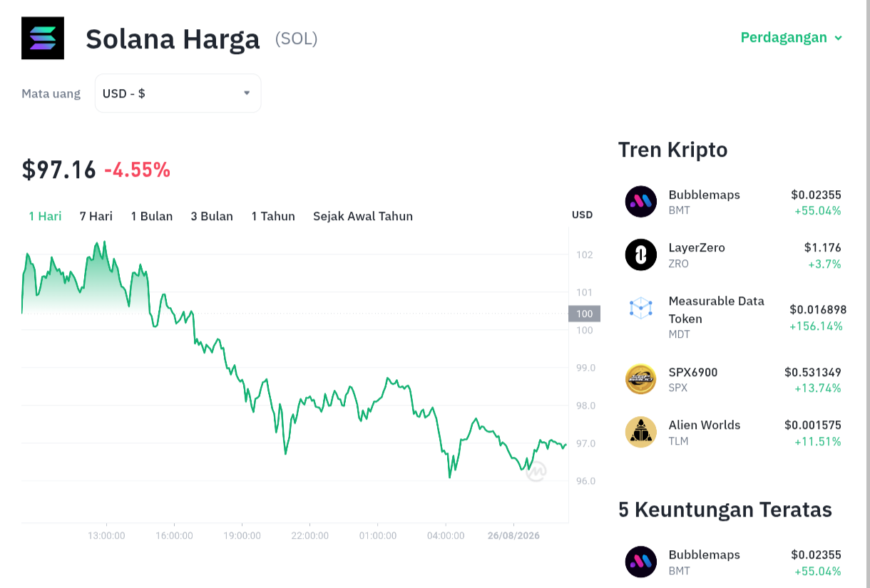
Task: Select the 1 Hari chart tab
Action: [x=45, y=216]
